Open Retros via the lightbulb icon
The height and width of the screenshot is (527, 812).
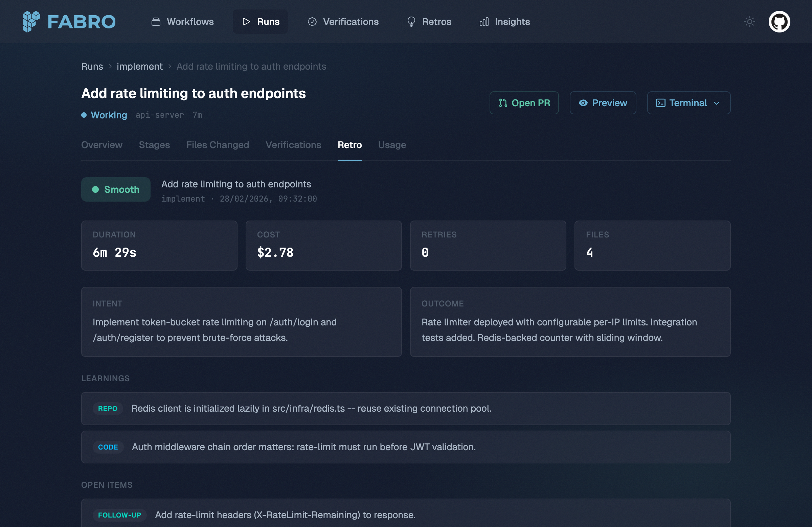[411, 22]
